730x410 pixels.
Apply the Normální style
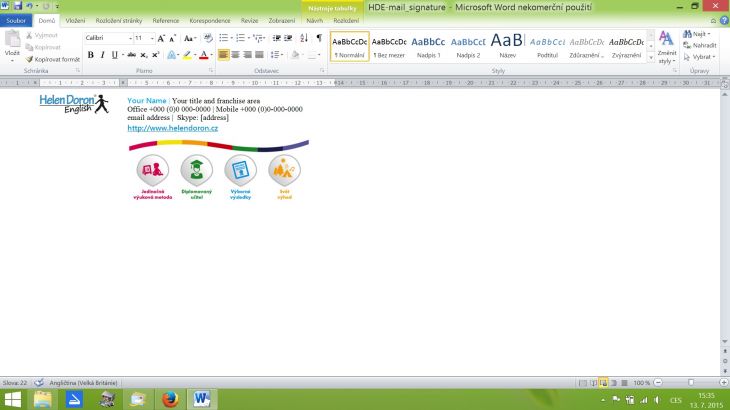click(350, 47)
